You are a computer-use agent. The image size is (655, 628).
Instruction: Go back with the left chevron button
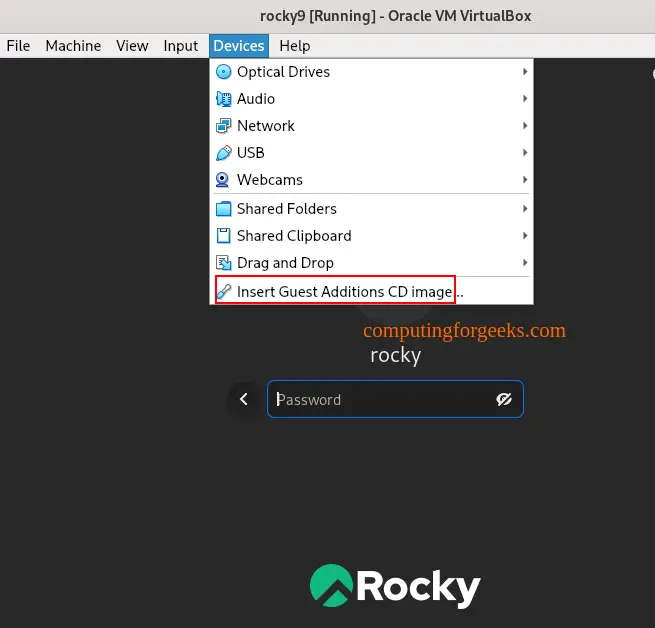(244, 399)
